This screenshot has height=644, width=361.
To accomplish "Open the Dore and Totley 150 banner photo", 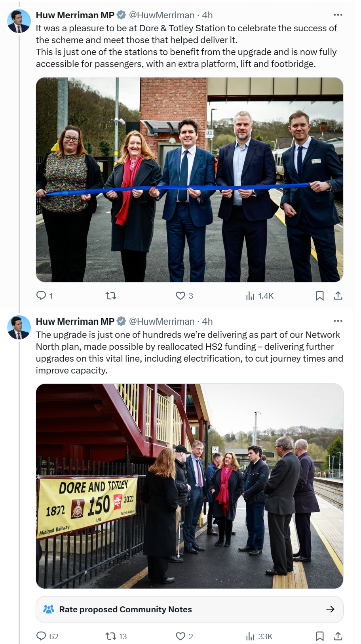I will point(190,486).
